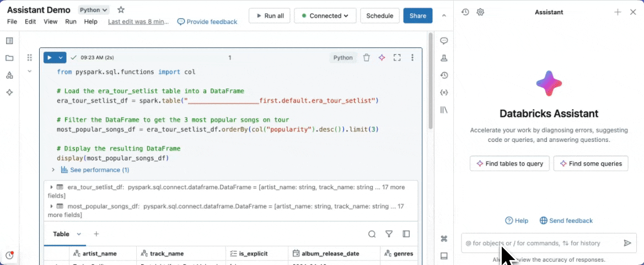This screenshot has height=265, width=644.
Task: Expand the era_tour_setlist_df schema details
Action: coord(52,187)
